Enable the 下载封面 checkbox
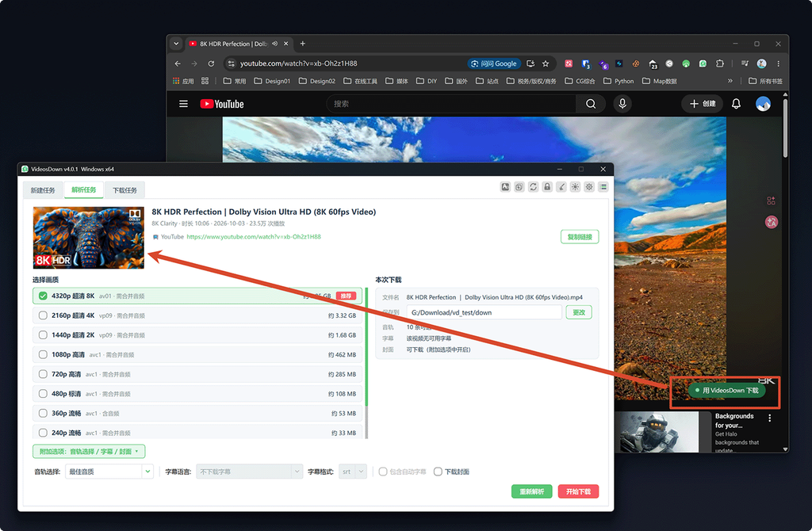 pyautogui.click(x=438, y=472)
